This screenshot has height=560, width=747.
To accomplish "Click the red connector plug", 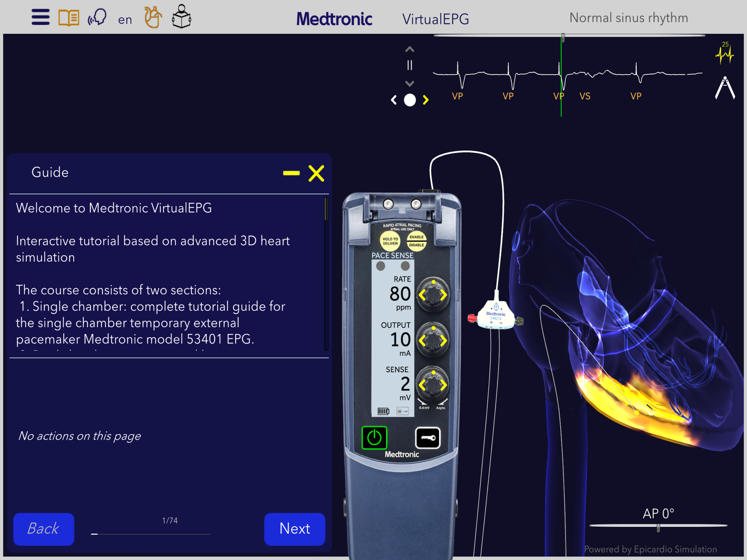I will point(472,318).
